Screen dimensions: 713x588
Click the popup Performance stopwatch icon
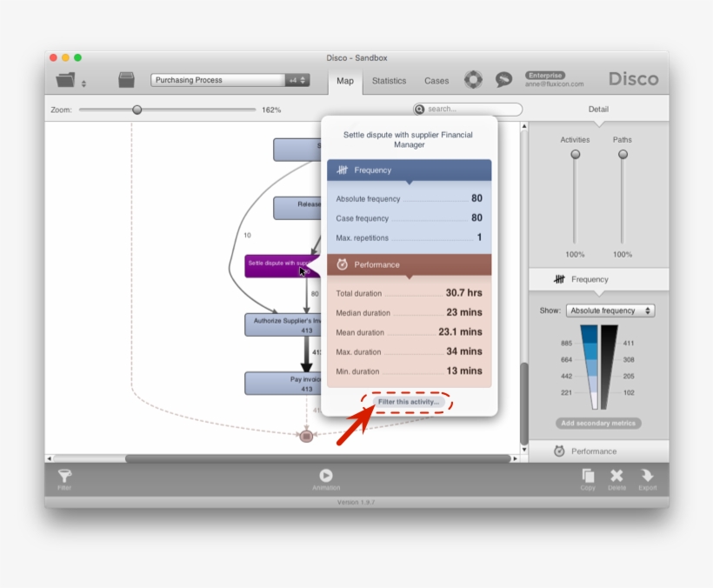(342, 264)
